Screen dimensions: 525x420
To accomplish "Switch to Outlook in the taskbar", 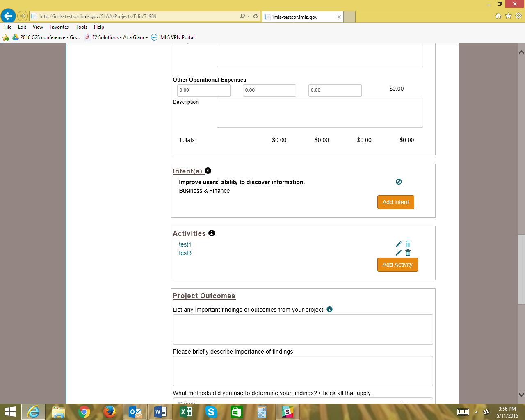I will [x=135, y=412].
